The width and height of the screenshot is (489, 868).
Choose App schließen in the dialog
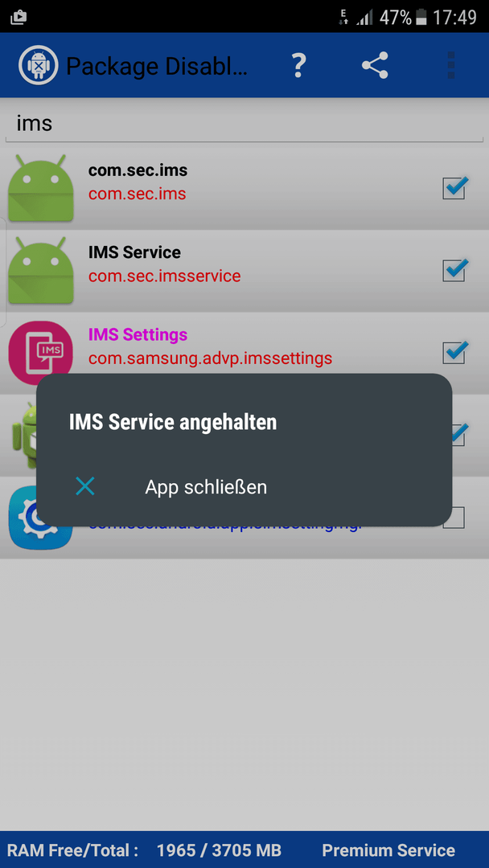point(206,486)
